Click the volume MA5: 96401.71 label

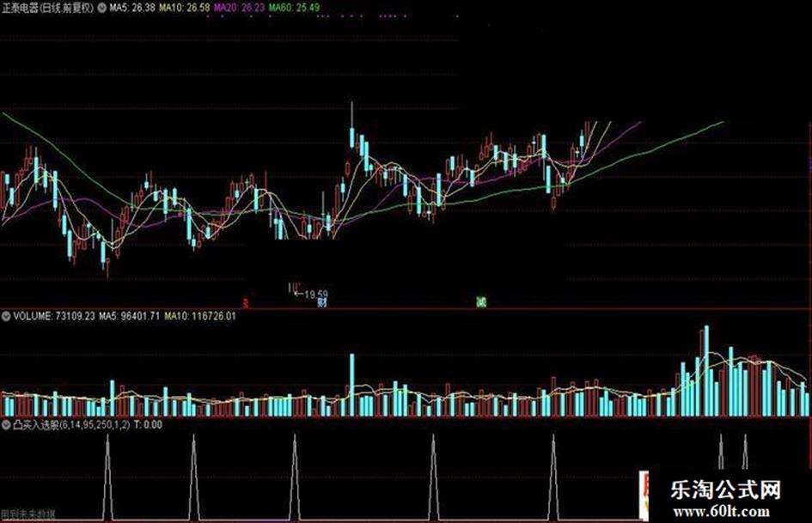(130, 316)
